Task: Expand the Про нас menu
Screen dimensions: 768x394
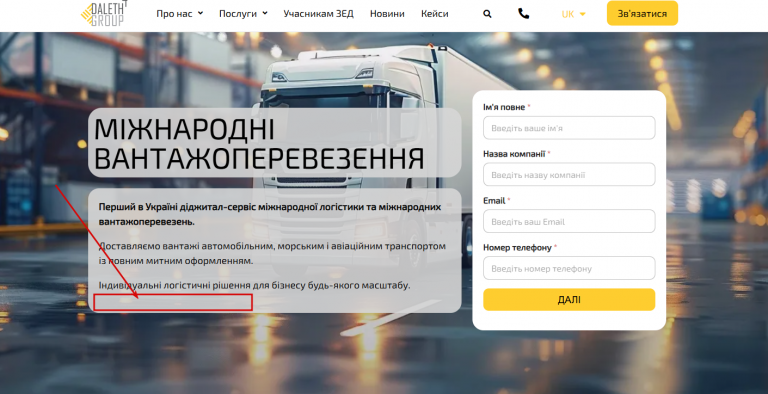Action: tap(179, 14)
